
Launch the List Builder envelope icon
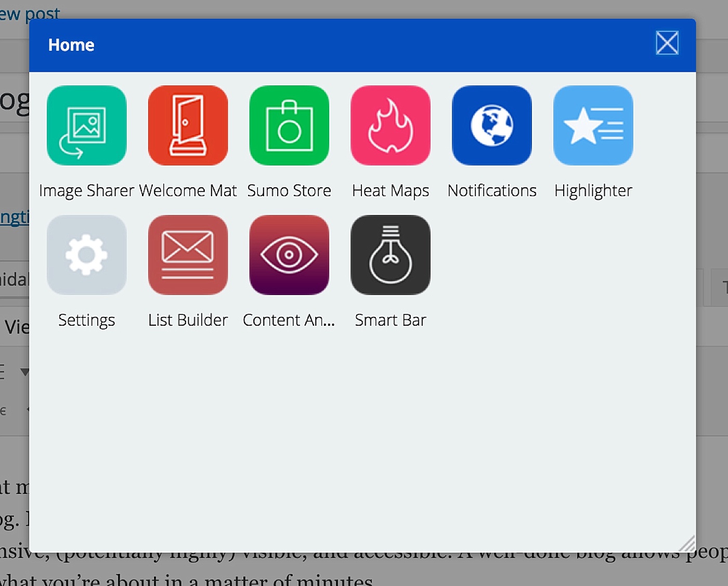[188, 255]
